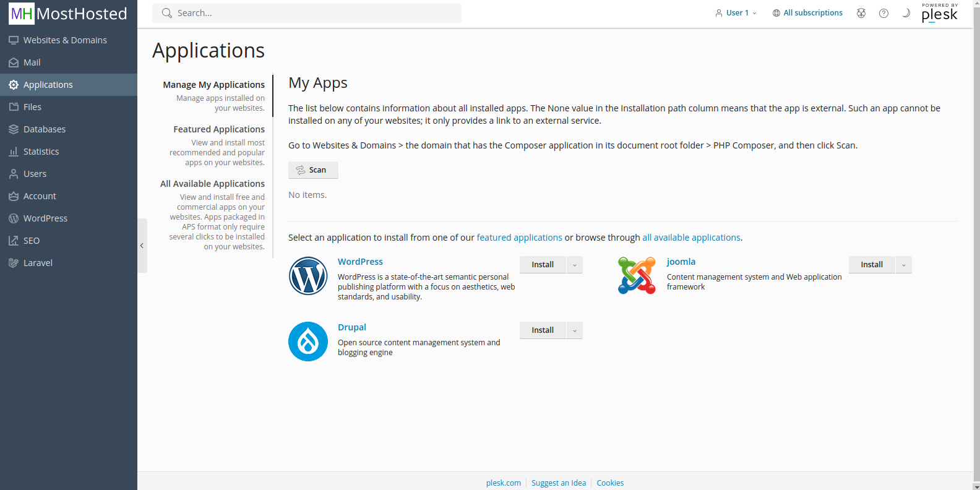Image resolution: width=980 pixels, height=490 pixels.
Task: Open the featured applications link
Action: click(x=519, y=238)
